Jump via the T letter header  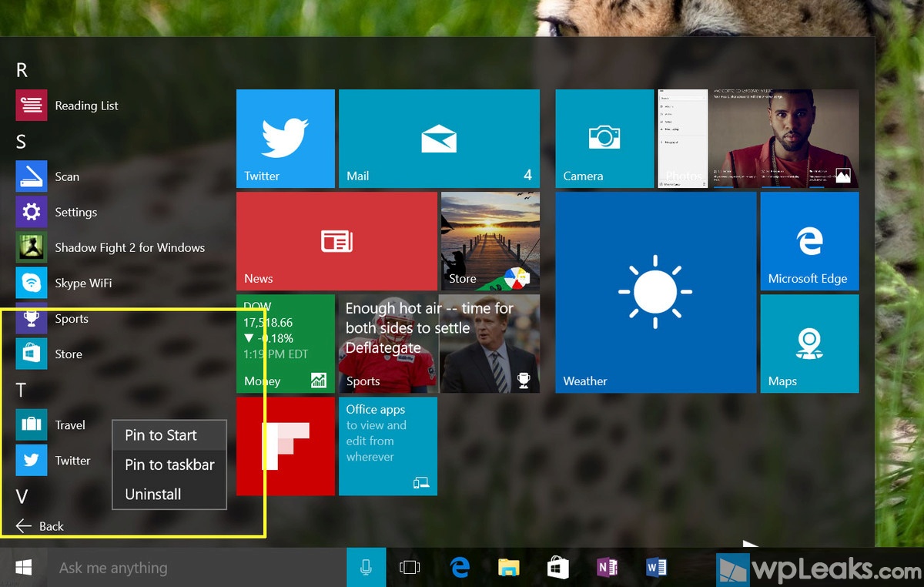pyautogui.click(x=21, y=389)
